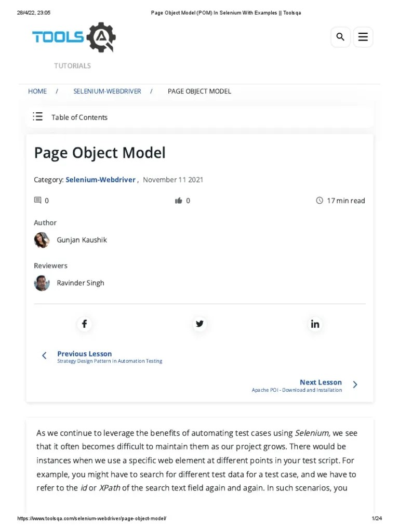Click Gunjan Kaushik's author avatar
399x532 pixels.
[x=42, y=240]
